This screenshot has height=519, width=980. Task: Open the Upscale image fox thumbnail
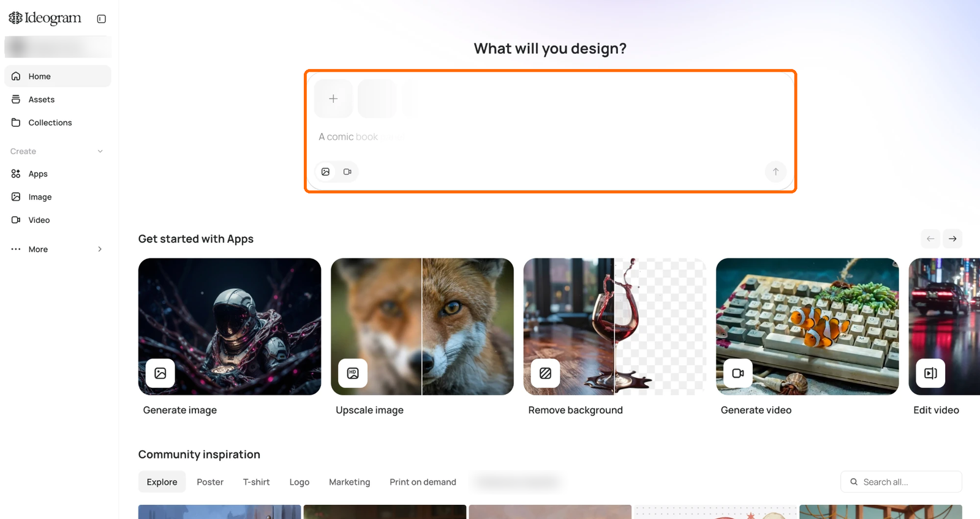click(422, 327)
